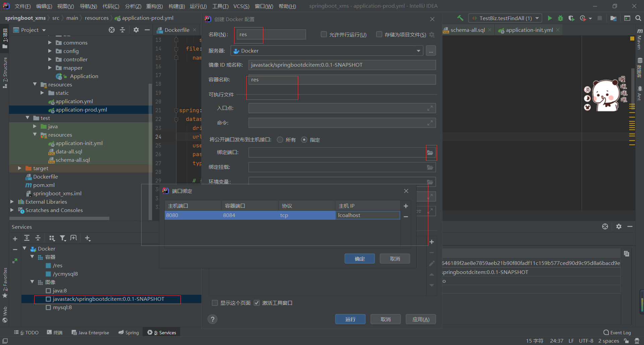Click the 应用(A) button

pos(421,319)
